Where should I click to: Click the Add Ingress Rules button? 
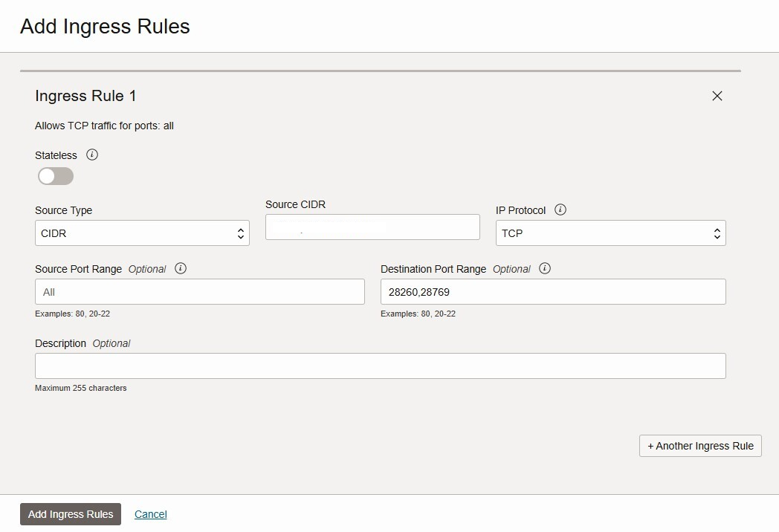[71, 514]
